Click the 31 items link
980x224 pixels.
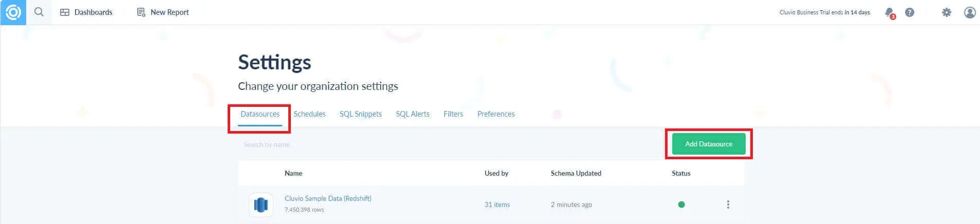coord(497,204)
